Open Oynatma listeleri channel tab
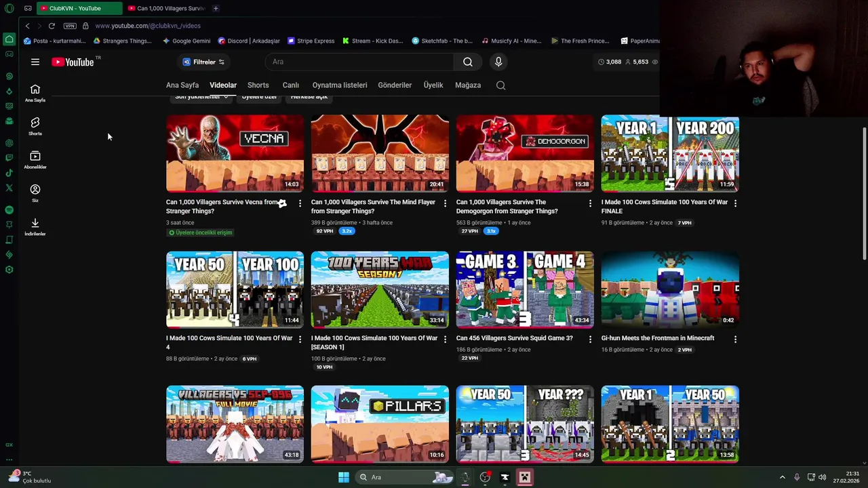This screenshot has width=868, height=488. 340,85
